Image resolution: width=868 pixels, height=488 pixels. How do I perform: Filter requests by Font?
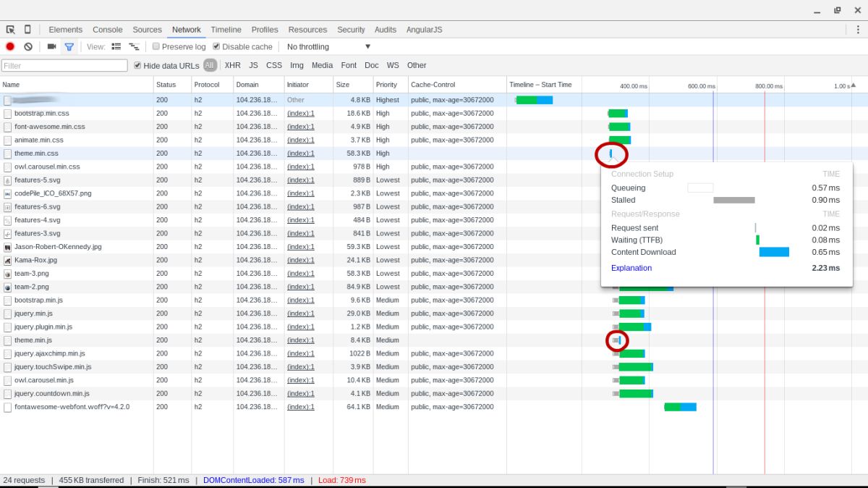[349, 65]
